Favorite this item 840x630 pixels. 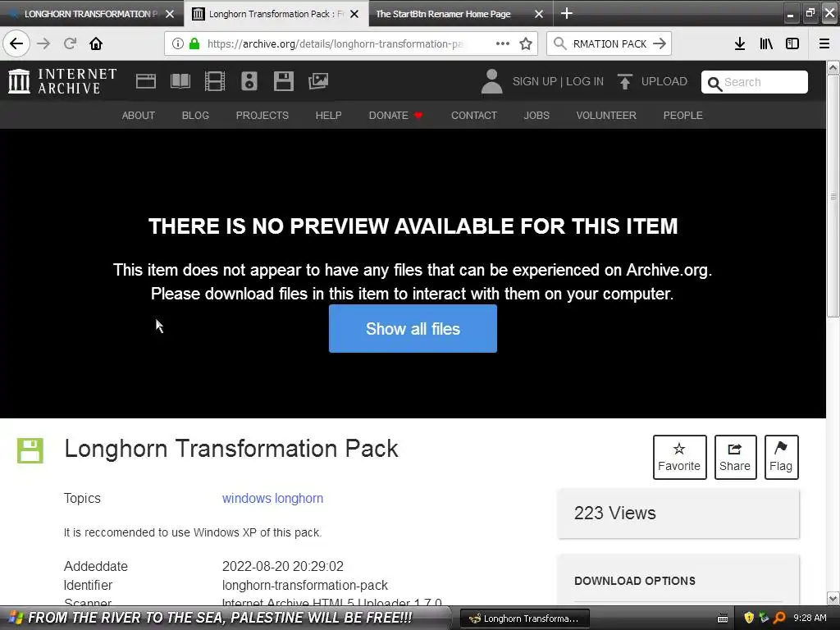(x=679, y=457)
